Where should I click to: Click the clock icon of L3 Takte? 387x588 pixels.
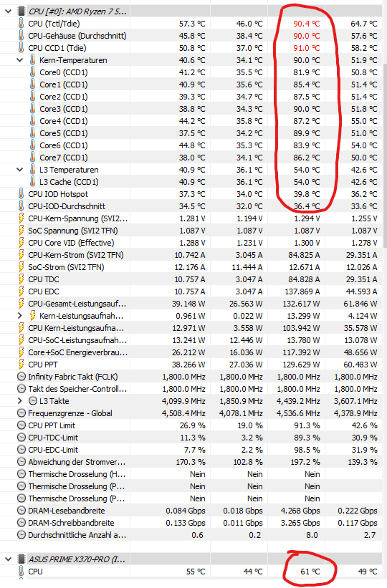click(33, 401)
